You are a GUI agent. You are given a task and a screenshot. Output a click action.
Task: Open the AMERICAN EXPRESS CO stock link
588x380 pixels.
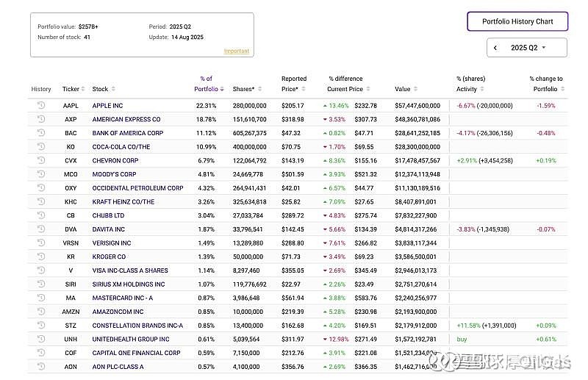coord(126,119)
